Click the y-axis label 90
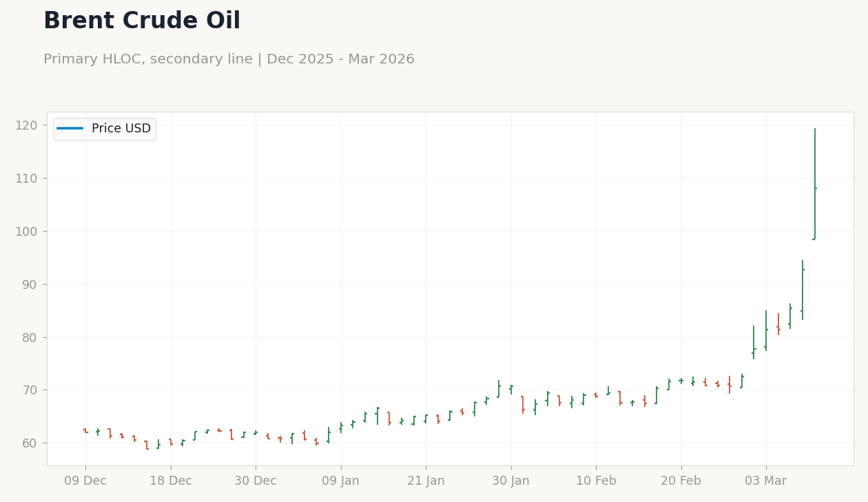 [29, 285]
